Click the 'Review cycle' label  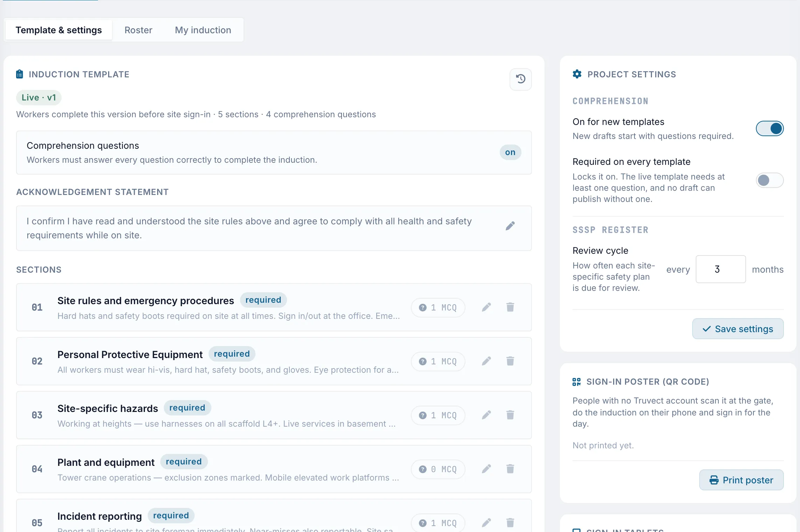coord(600,251)
